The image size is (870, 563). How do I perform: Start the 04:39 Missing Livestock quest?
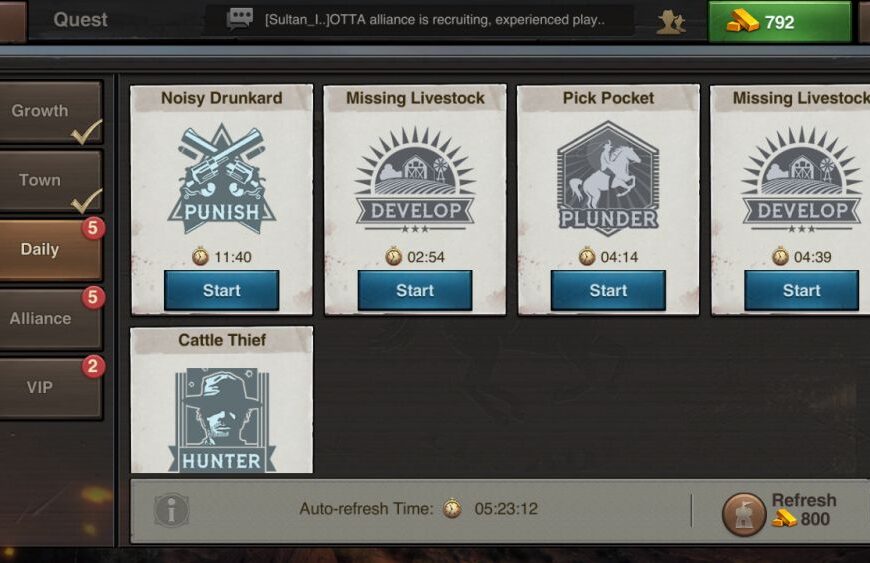(801, 290)
